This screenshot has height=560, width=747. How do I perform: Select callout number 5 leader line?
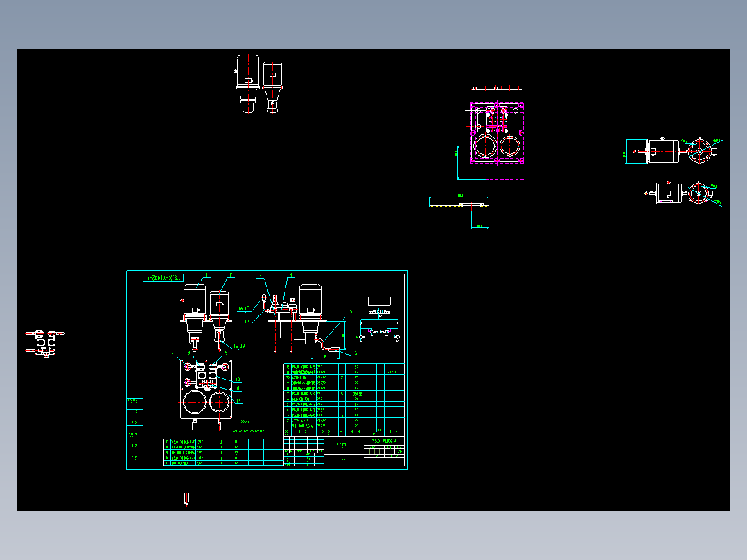(351, 311)
